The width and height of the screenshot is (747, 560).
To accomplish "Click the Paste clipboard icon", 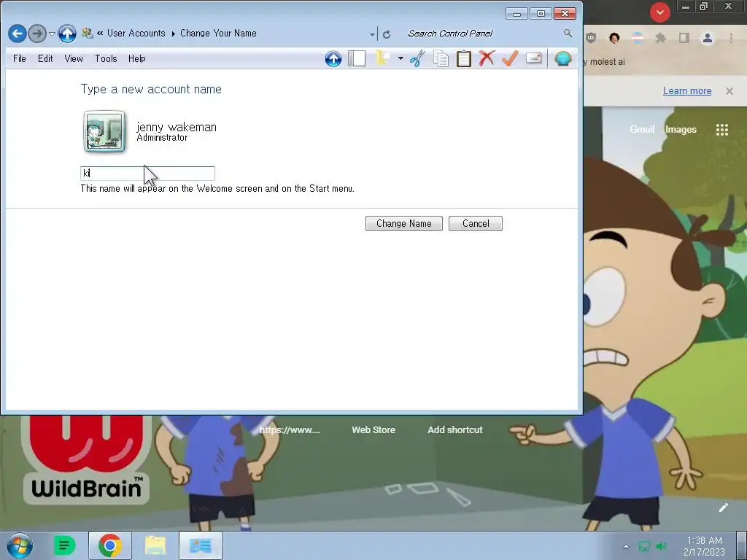I will [463, 58].
